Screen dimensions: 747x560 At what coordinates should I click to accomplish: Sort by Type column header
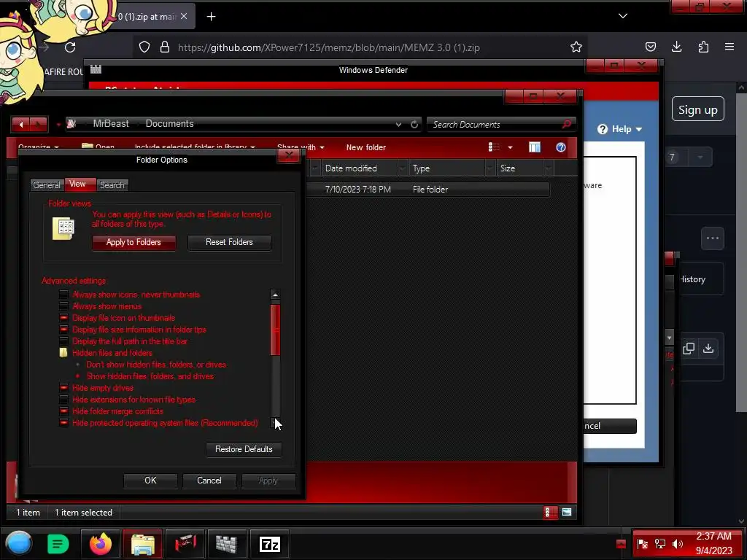[448, 168]
